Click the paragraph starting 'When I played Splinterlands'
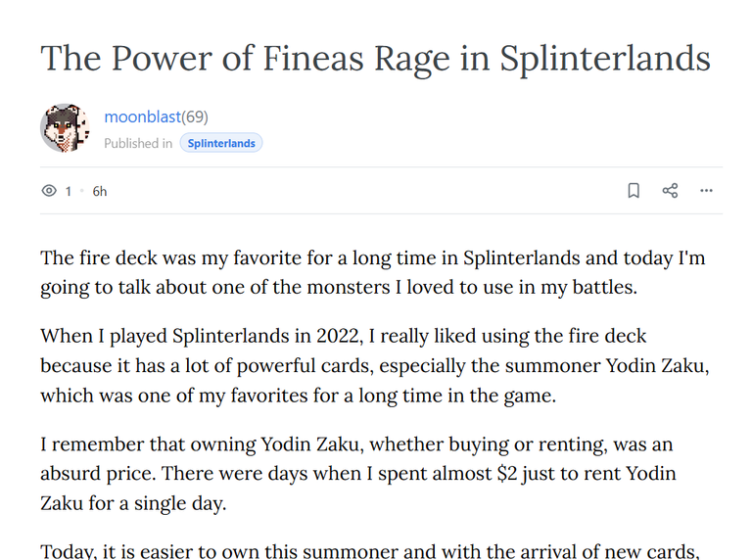The height and width of the screenshot is (560, 752). point(375,365)
